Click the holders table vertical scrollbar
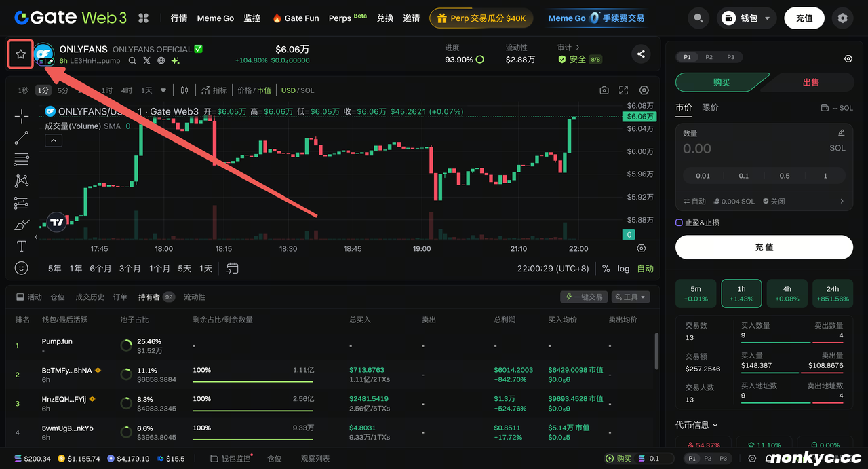Screen dimensions: 868x469 [656, 350]
